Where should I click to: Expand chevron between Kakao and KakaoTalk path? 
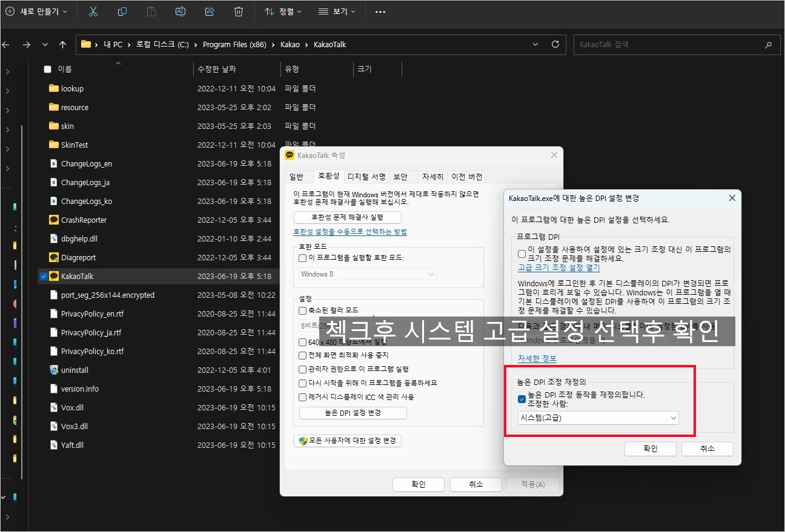pos(307,44)
